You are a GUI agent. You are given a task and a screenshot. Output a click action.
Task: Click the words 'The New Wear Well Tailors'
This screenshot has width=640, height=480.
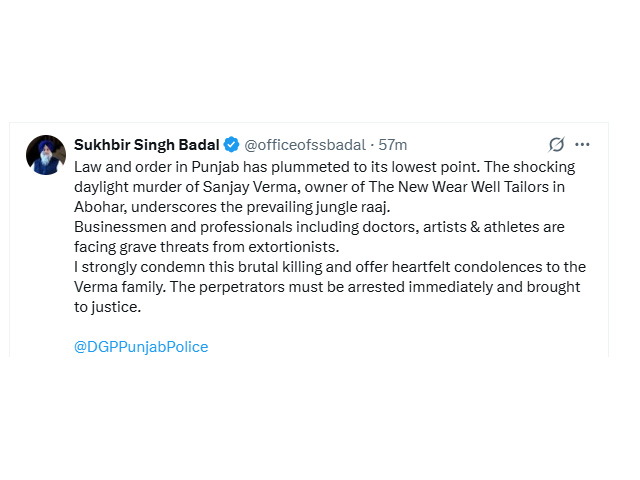coord(459,187)
